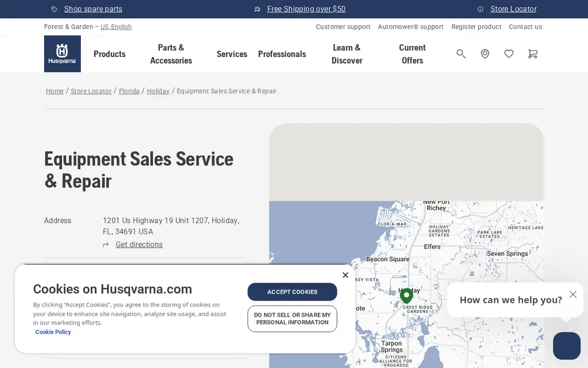Open the shopping cart icon

click(532, 54)
